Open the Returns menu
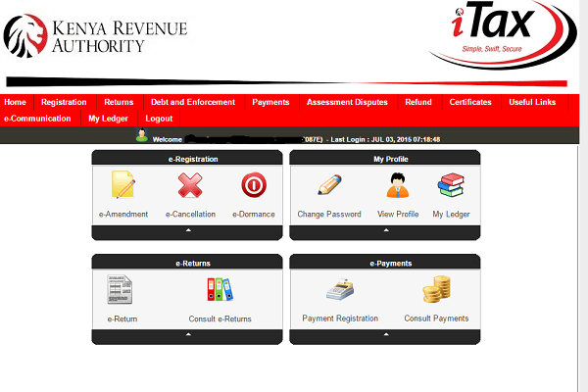588x392 pixels. 119,102
